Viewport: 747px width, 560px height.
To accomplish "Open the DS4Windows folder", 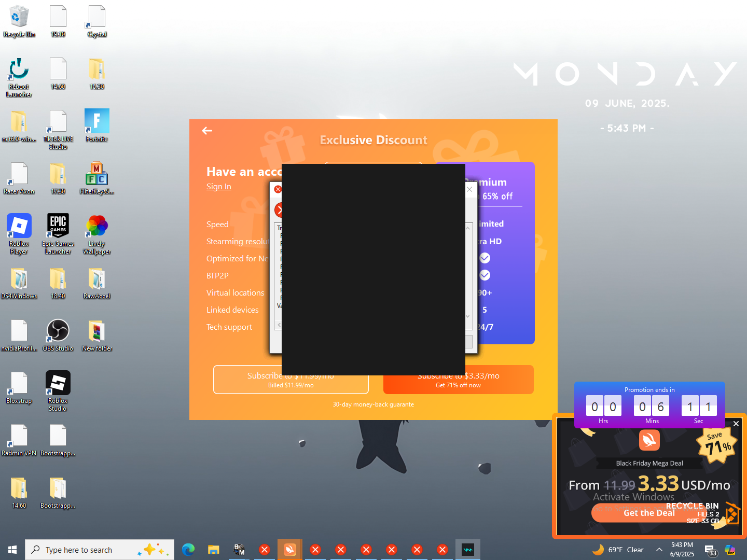I will [19, 284].
